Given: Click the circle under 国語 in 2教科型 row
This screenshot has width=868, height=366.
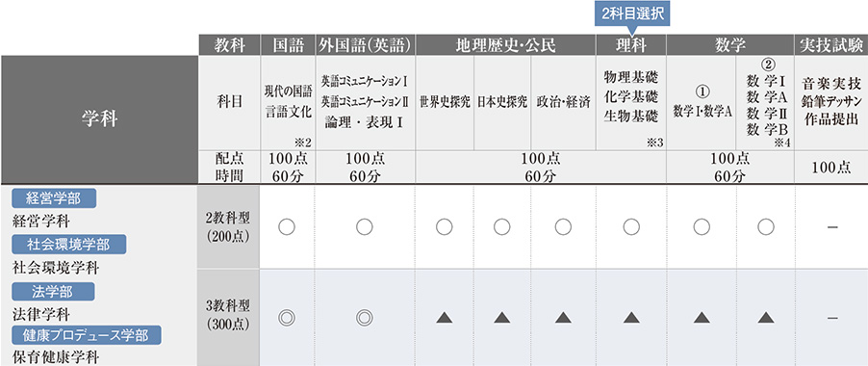Looking at the screenshot, I should click(x=286, y=227).
